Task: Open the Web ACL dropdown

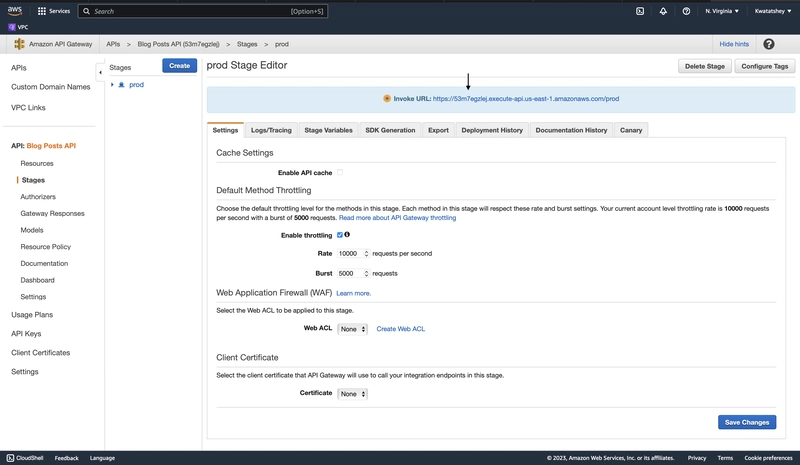Action: 353,329
